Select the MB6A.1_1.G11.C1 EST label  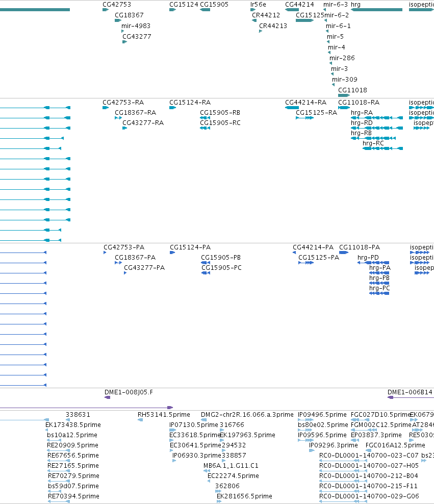[x=231, y=466]
